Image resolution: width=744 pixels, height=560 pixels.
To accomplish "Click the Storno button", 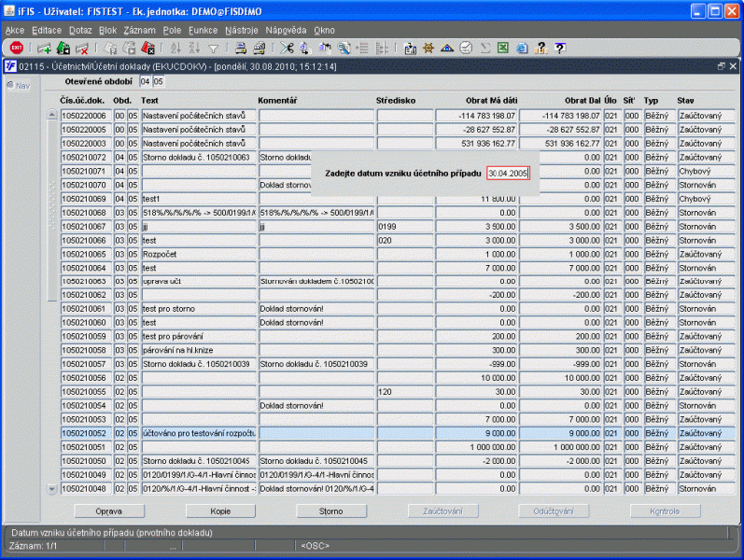I will (x=331, y=511).
